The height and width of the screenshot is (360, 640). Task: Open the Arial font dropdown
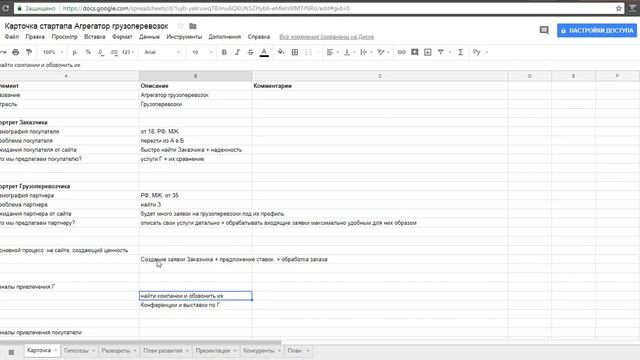162,52
